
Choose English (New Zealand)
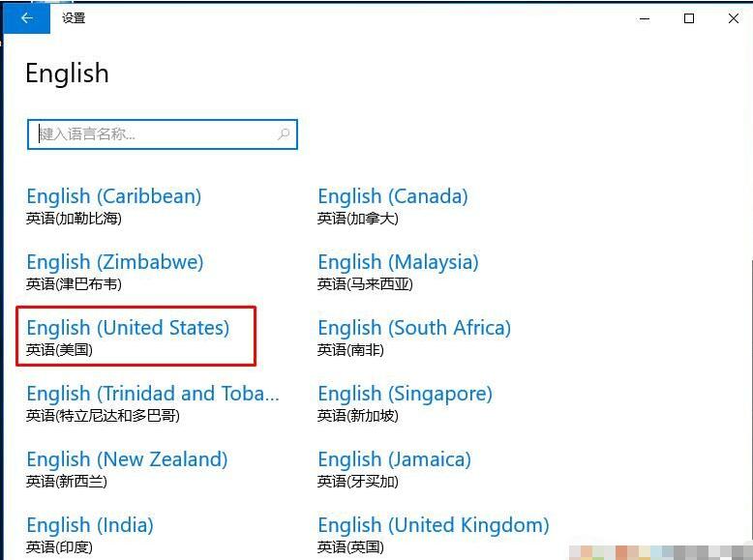tap(127, 459)
